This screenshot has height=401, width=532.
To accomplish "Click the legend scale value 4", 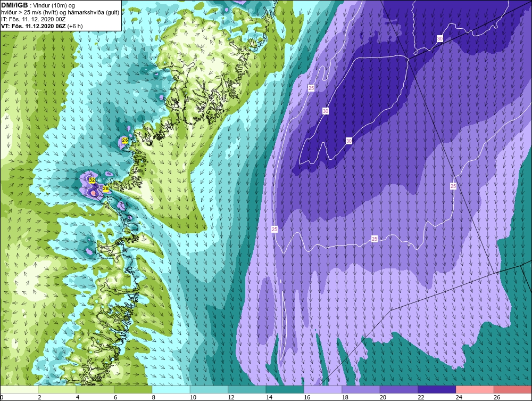I will pyautogui.click(x=78, y=397).
